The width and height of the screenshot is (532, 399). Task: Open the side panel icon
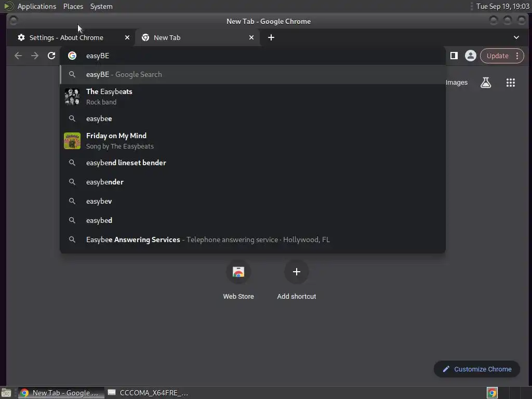pos(454,56)
